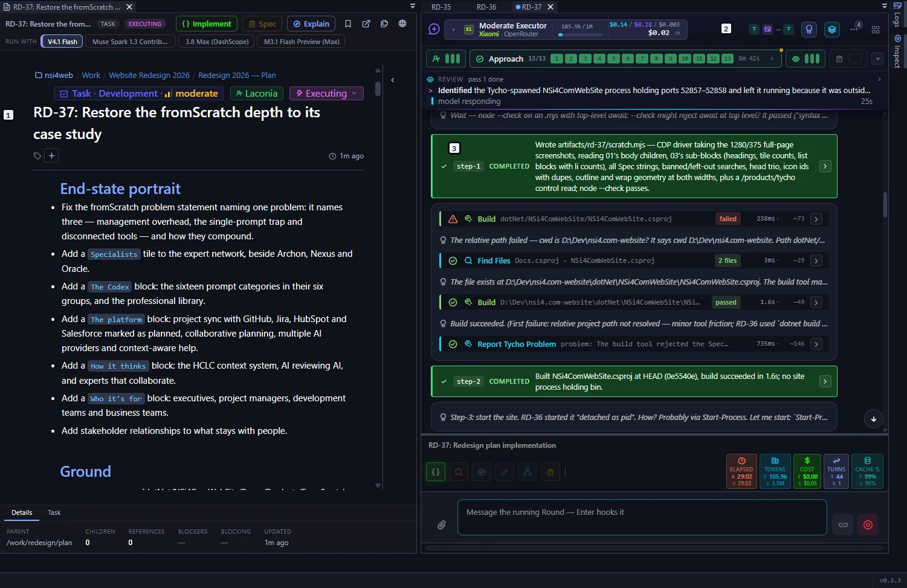Click the add tag plus icon under the title
This screenshot has width=907, height=588.
[52, 156]
